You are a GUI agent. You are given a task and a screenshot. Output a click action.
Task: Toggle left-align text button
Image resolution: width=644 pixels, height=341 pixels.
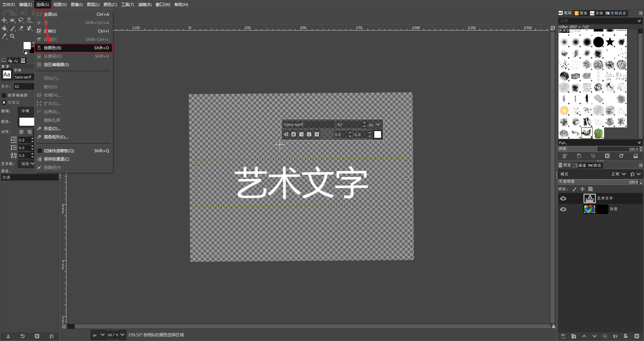(x=21, y=132)
